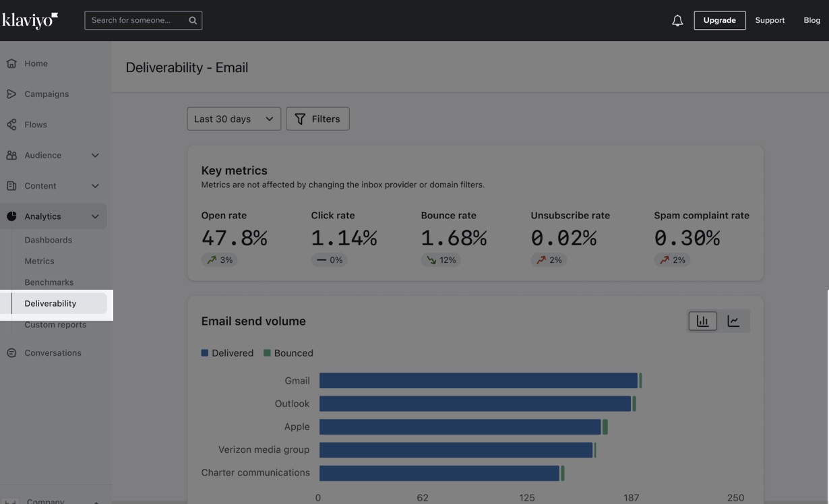
Task: Open the Flows section icon
Action: click(10, 124)
